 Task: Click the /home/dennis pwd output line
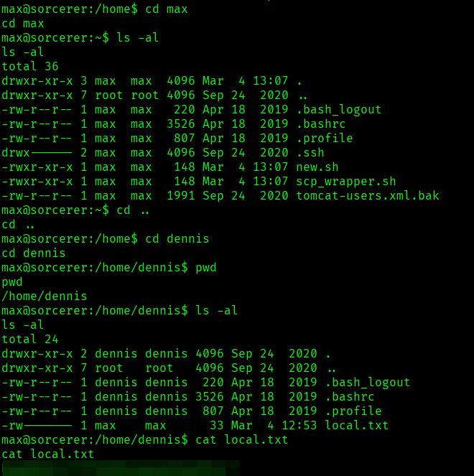tap(45, 296)
